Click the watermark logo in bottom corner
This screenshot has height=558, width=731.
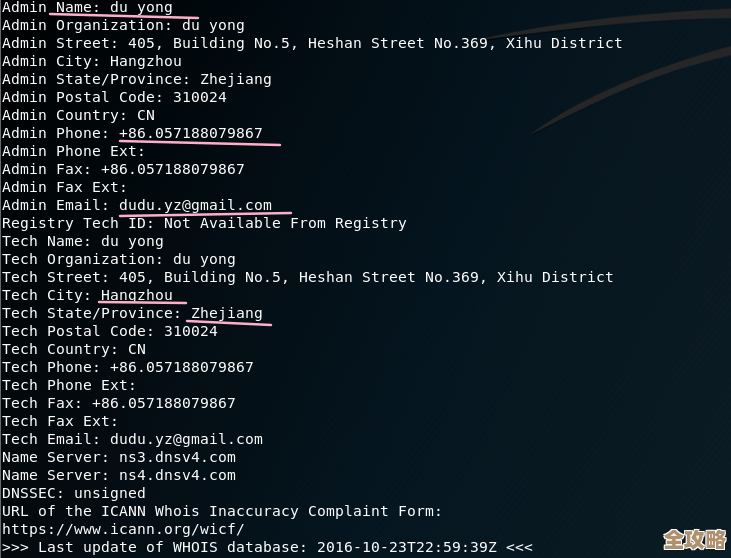pos(694,538)
